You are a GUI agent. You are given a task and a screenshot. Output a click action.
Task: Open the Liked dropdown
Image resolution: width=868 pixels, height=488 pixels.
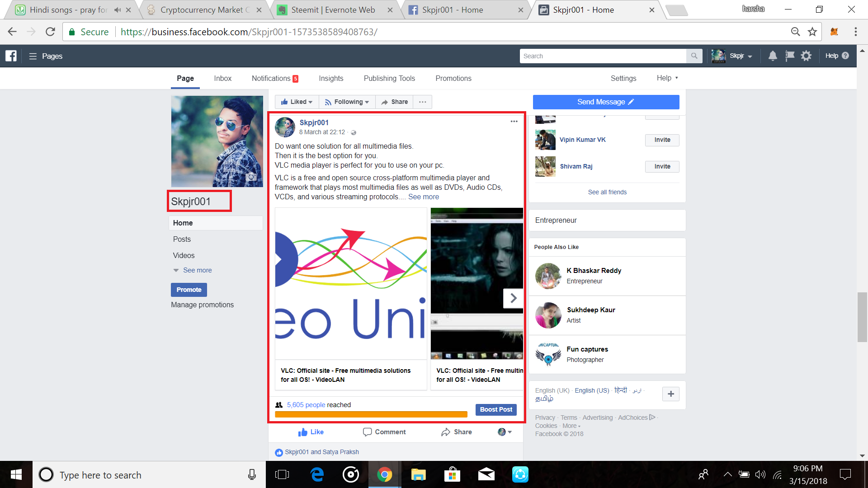(x=297, y=102)
